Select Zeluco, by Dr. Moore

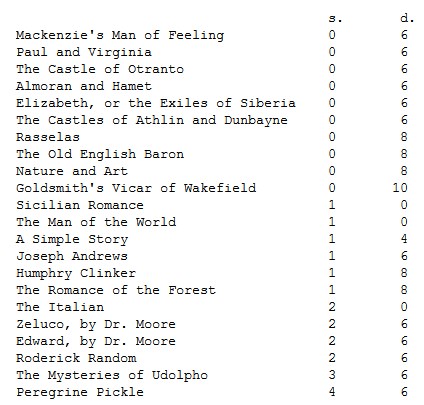[x=96, y=324]
